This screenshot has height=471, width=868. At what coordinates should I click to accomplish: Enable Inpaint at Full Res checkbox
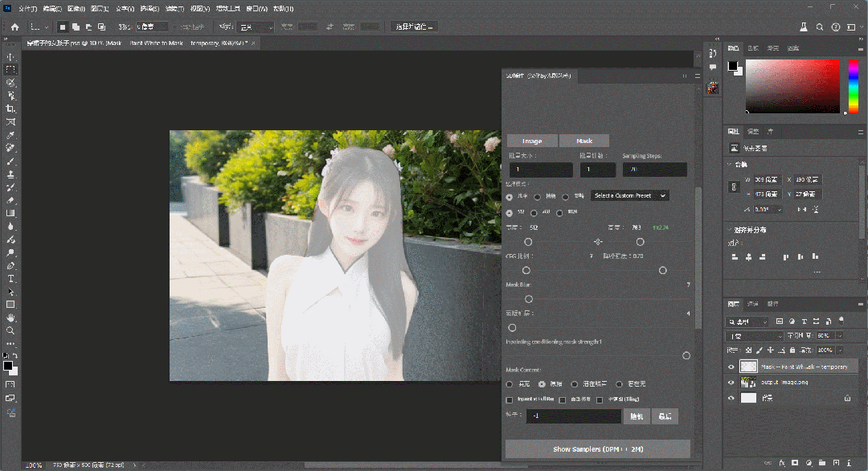510,400
